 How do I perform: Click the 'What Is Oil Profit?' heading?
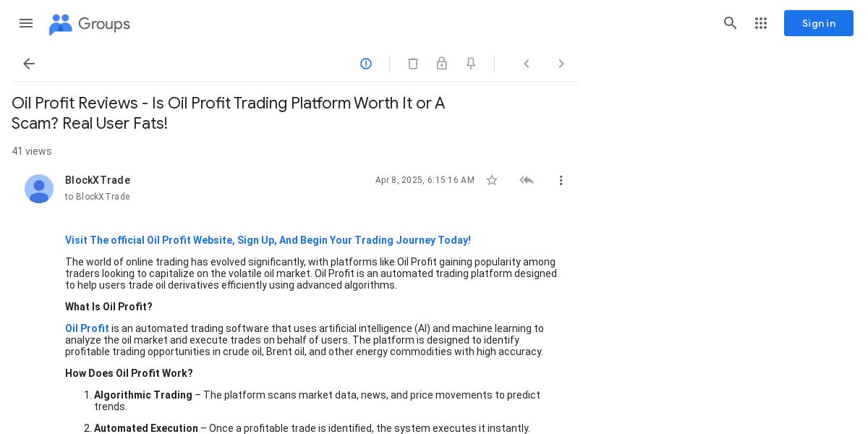pyautogui.click(x=109, y=307)
